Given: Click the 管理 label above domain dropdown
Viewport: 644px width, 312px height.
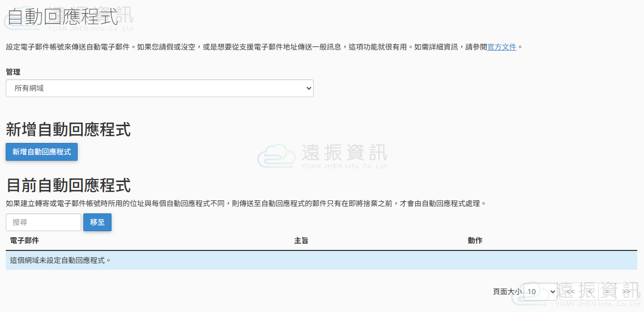Looking at the screenshot, I should [13, 72].
